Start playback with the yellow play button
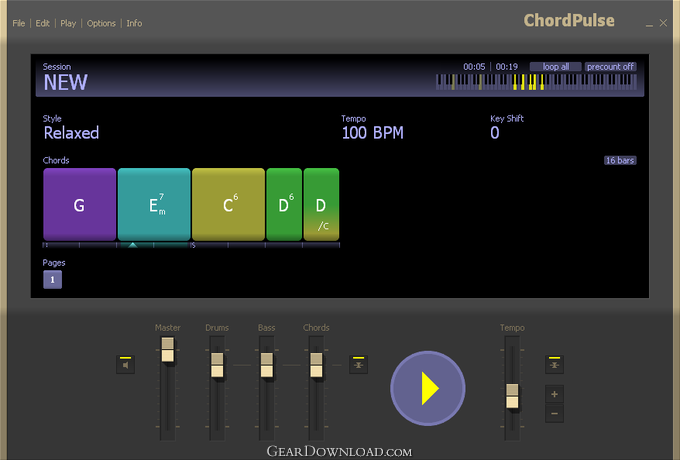The height and width of the screenshot is (460, 680). click(x=428, y=388)
